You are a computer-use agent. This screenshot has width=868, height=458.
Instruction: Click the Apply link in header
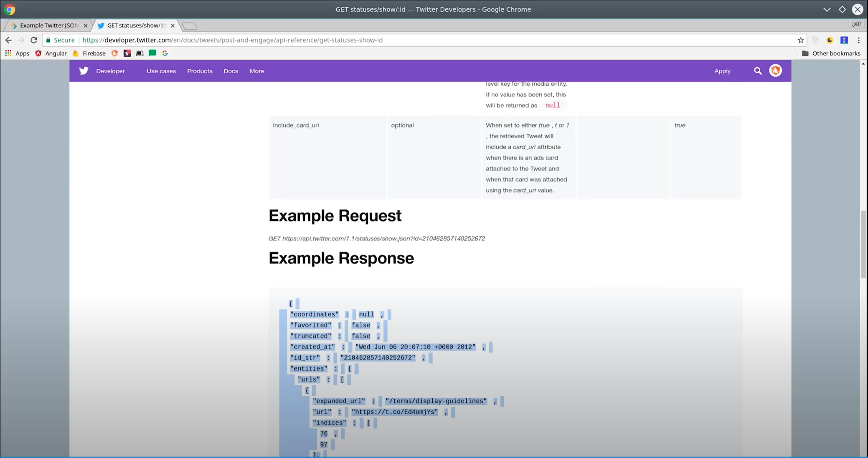tap(722, 71)
